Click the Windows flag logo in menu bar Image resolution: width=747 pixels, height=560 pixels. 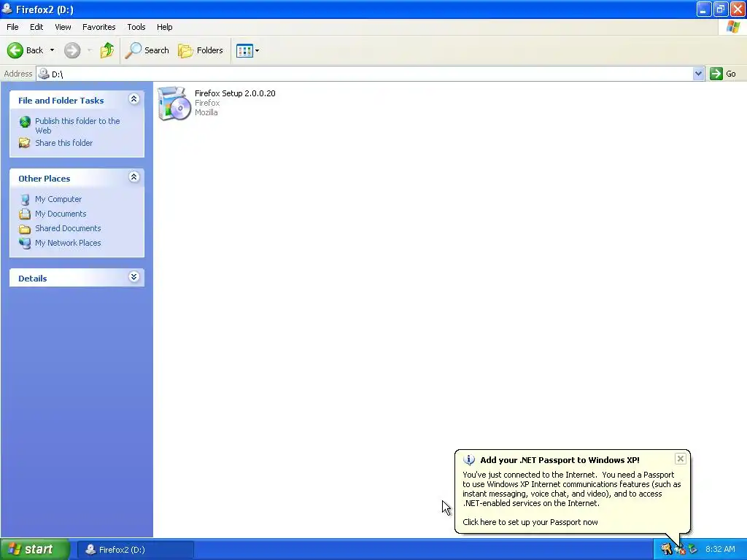(x=734, y=27)
